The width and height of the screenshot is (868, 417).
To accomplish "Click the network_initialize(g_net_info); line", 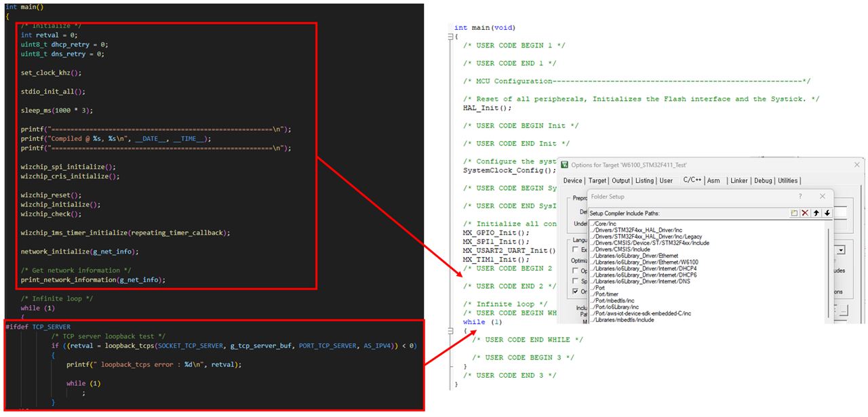I will [x=79, y=251].
